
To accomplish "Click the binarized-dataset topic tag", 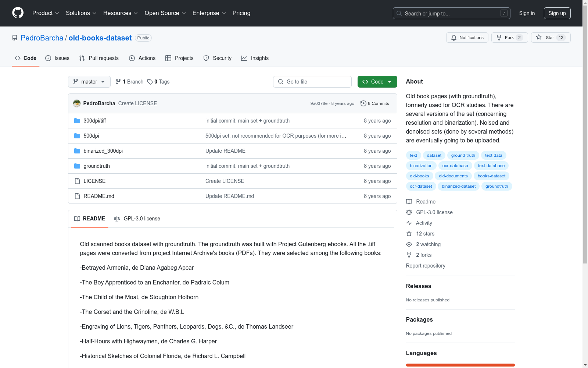I will (x=459, y=186).
